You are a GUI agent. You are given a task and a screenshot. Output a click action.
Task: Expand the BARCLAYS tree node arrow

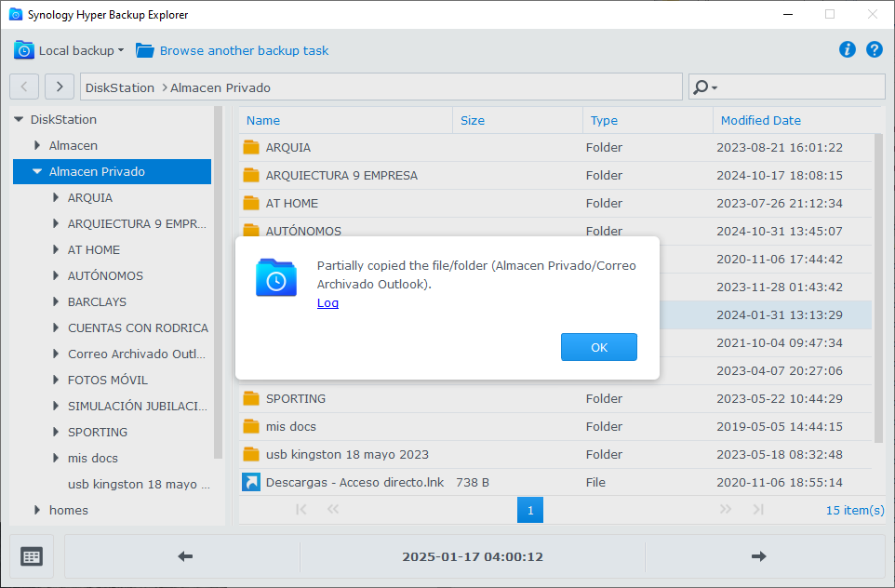tap(56, 301)
